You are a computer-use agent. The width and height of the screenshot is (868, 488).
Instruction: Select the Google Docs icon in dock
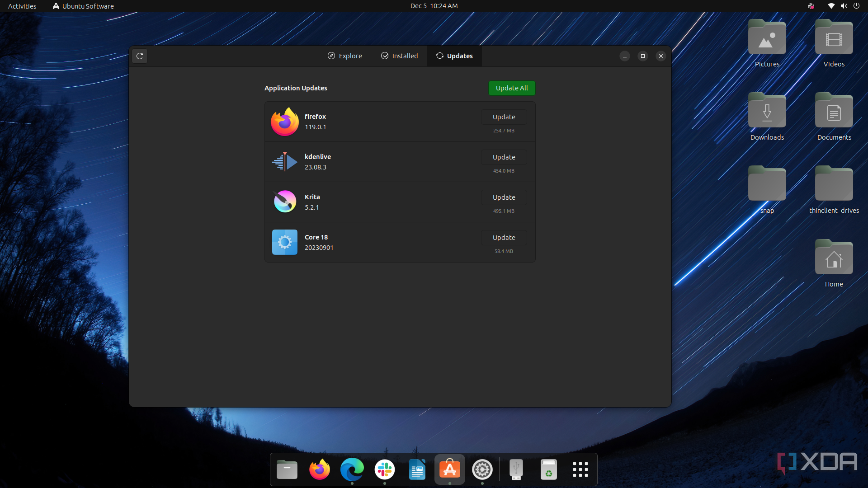417,469
